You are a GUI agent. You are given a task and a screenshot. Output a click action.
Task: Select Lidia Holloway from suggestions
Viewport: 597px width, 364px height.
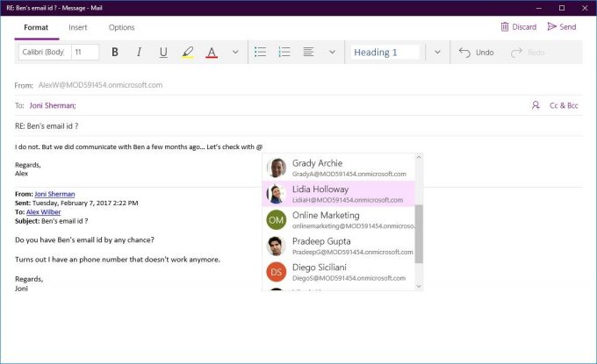click(339, 194)
